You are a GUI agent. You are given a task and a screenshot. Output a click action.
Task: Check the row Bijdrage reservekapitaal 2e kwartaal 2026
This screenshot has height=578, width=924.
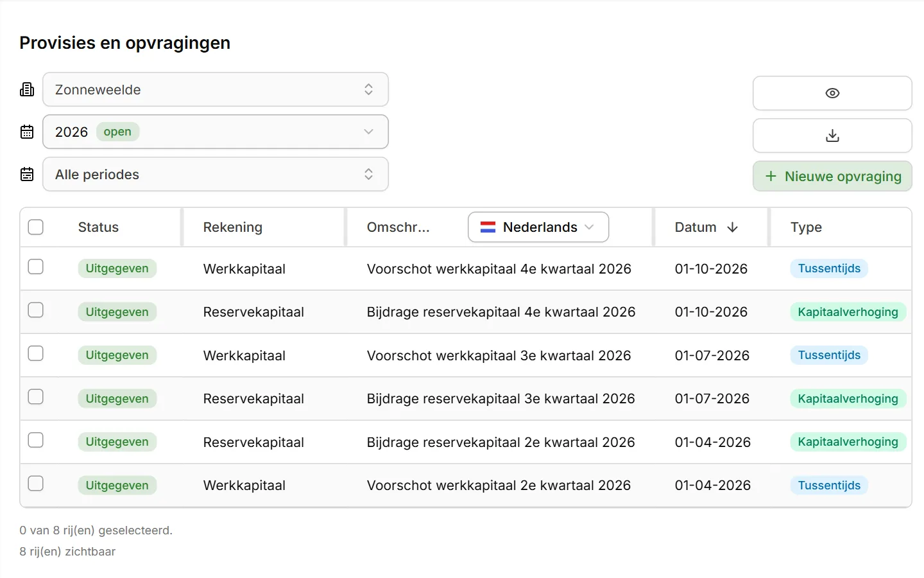pyautogui.click(x=36, y=440)
